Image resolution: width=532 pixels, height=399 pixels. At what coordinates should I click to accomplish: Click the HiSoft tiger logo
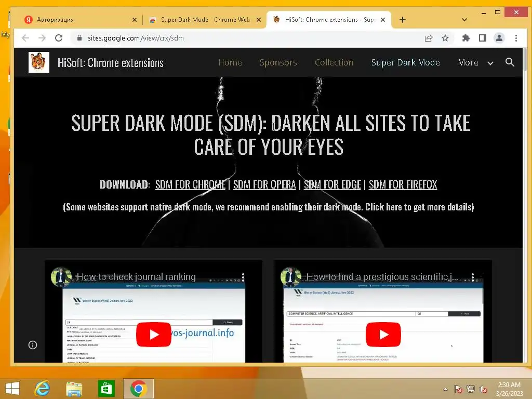pos(38,62)
